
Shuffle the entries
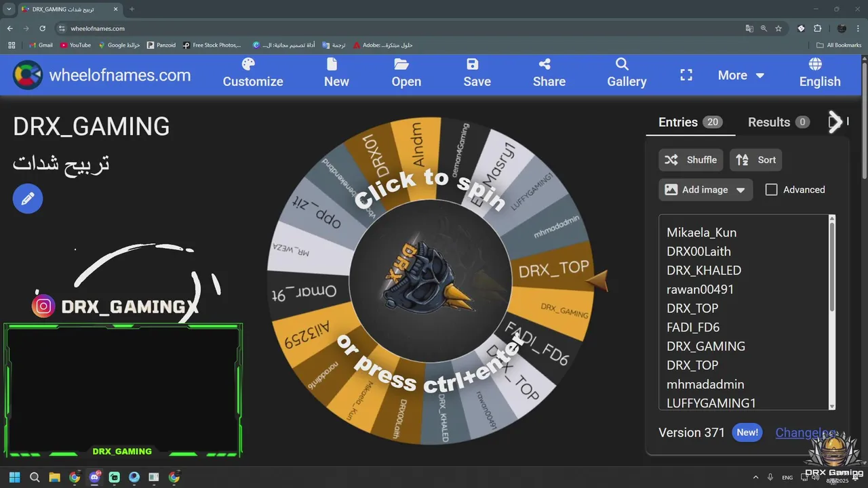[x=690, y=160]
